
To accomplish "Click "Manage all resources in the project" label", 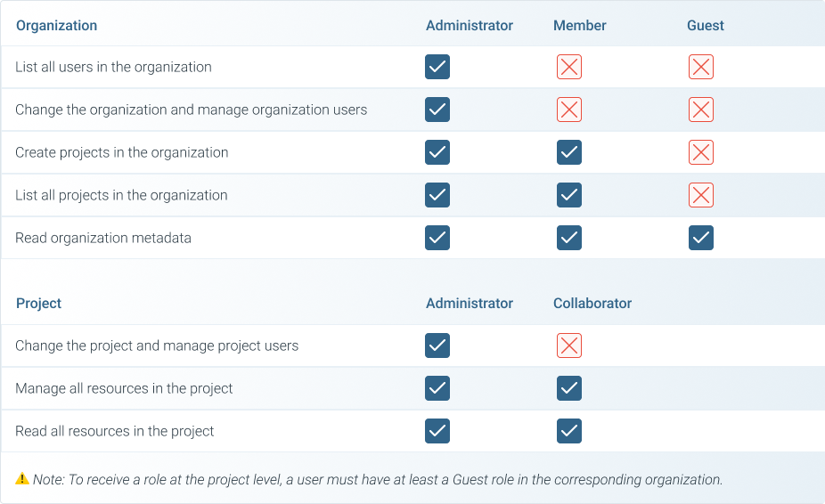I will click(x=124, y=388).
